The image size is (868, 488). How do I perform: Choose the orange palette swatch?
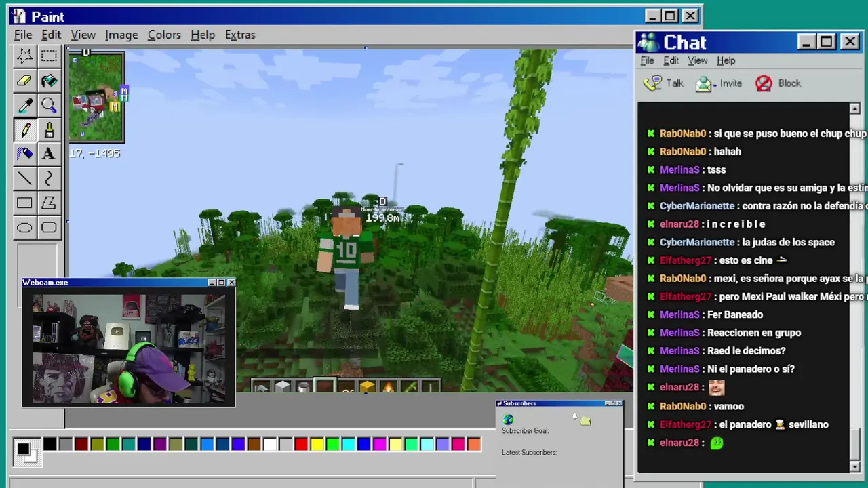(474, 445)
